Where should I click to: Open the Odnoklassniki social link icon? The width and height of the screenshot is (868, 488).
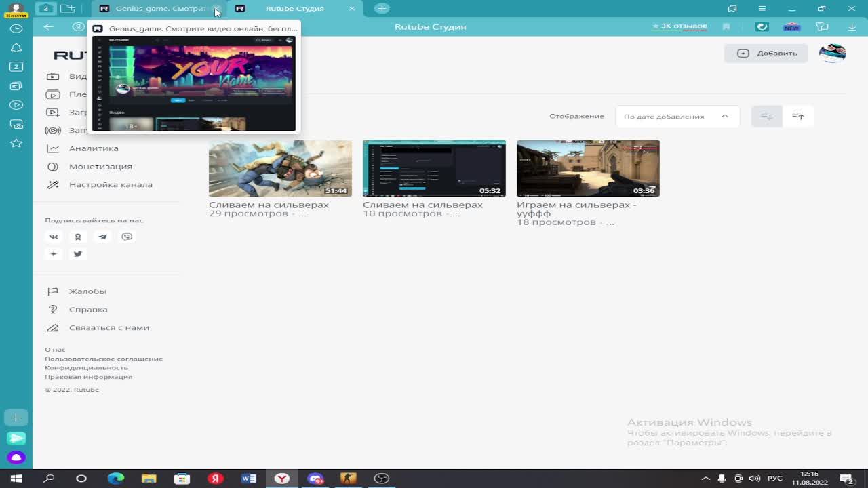pyautogui.click(x=78, y=237)
